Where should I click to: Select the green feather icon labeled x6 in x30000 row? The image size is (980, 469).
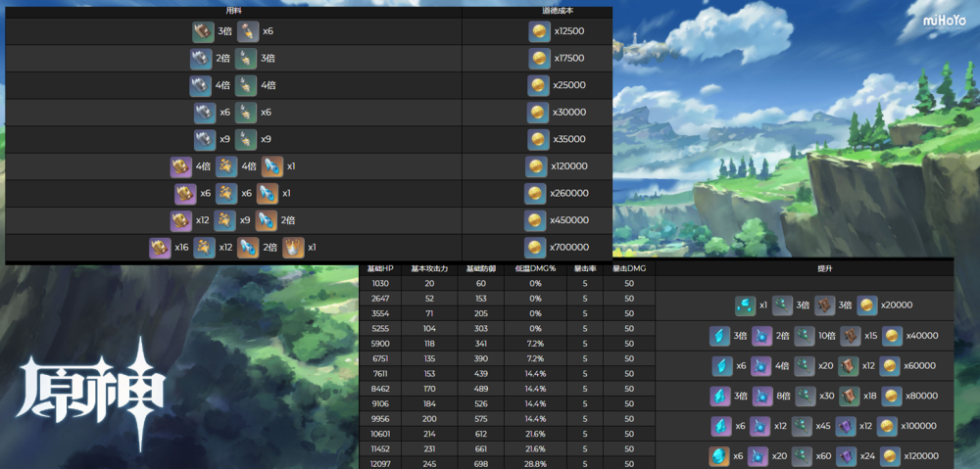tap(246, 113)
